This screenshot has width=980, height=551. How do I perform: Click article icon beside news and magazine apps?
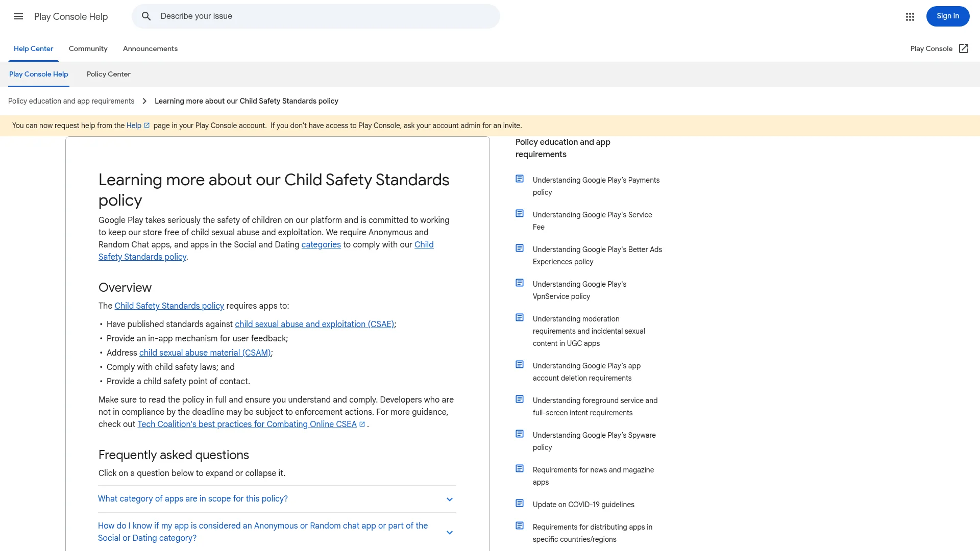tap(520, 469)
